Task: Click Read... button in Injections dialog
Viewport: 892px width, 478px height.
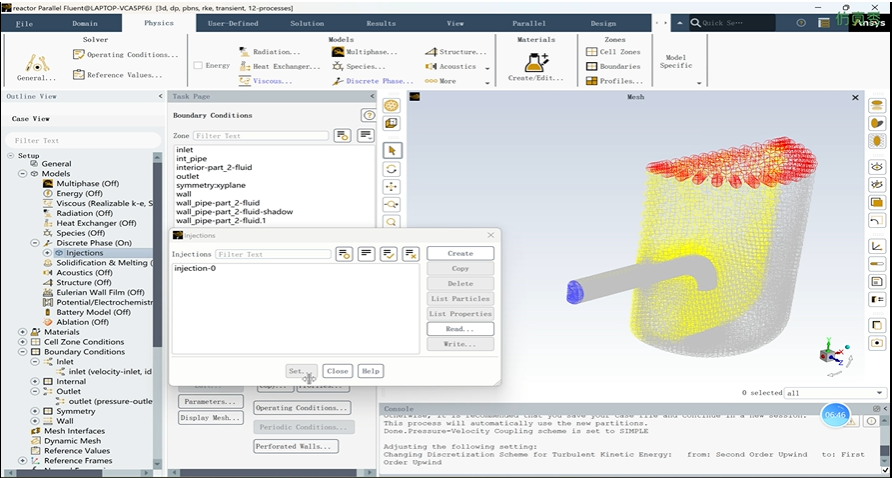Action: pos(460,329)
